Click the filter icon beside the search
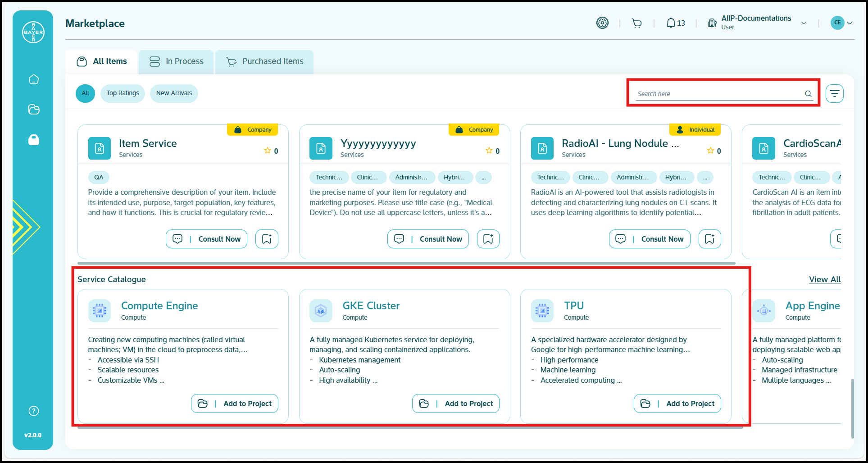This screenshot has height=463, width=868. (x=834, y=94)
